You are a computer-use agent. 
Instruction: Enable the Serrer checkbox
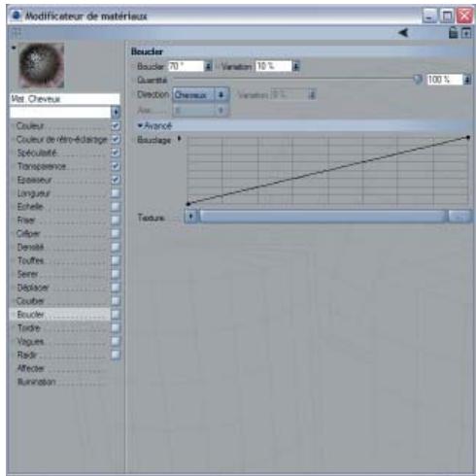116,274
